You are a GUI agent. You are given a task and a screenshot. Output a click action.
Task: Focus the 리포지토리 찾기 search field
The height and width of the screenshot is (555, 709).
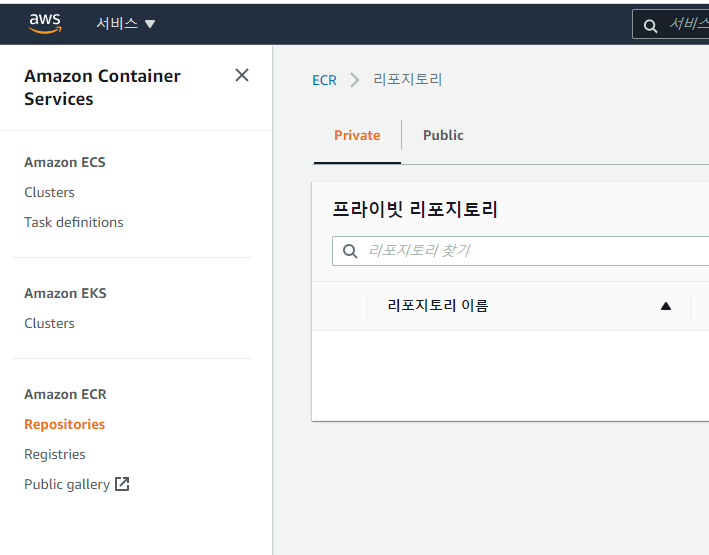[530, 251]
